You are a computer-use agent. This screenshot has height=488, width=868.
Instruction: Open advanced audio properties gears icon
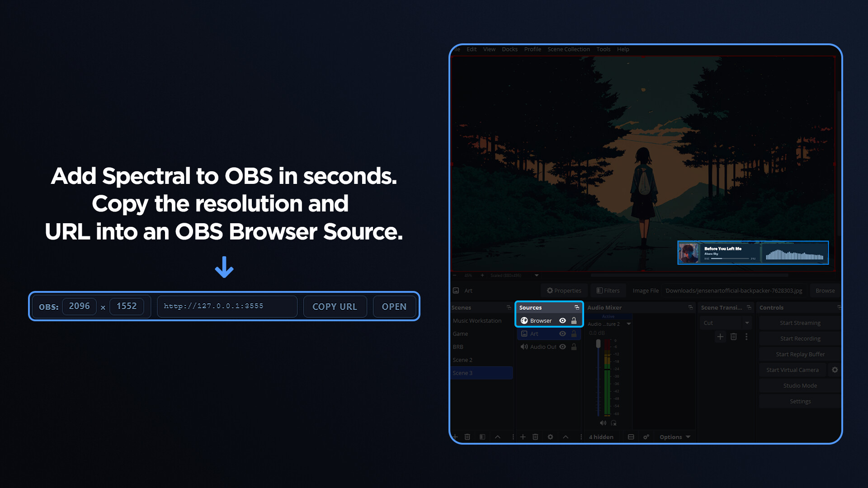pyautogui.click(x=646, y=437)
